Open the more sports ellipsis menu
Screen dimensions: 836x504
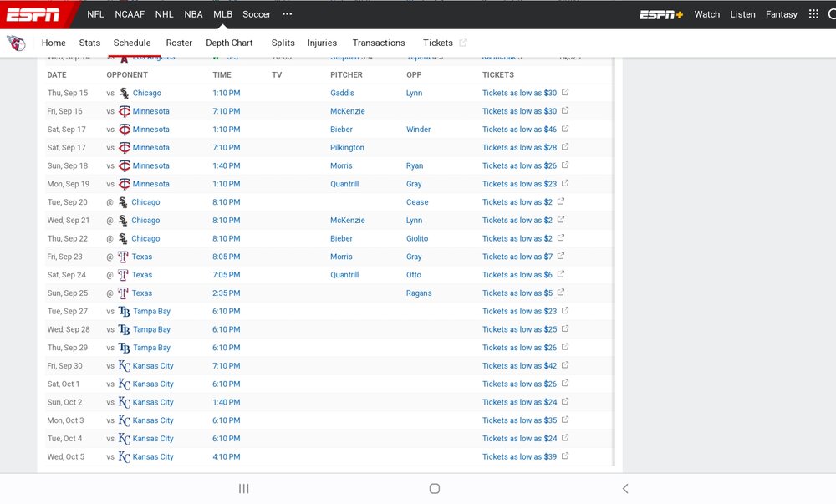click(x=288, y=14)
